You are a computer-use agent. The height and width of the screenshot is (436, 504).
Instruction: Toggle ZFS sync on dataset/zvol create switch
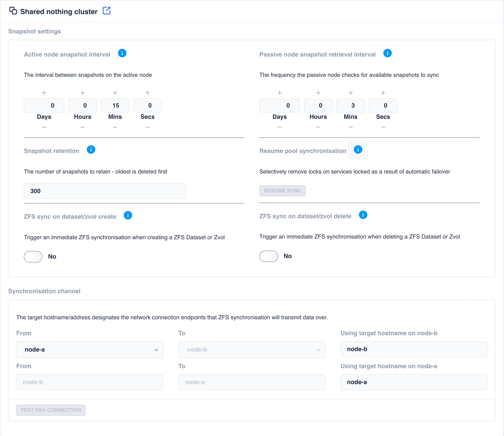click(x=33, y=257)
